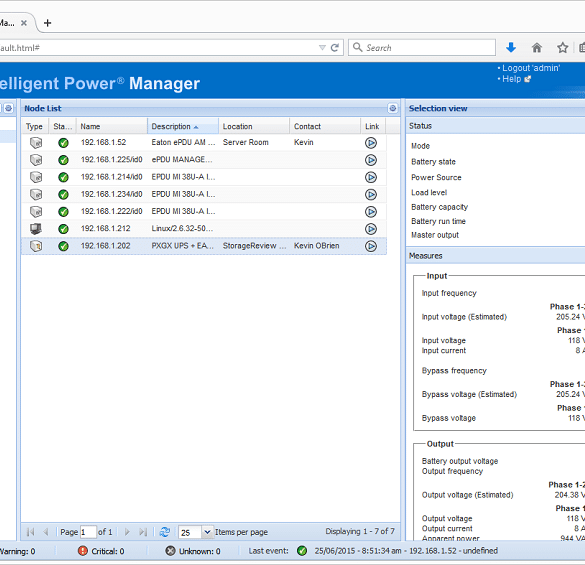
Task: Select node name 192.168.1.225/id0
Action: point(112,160)
